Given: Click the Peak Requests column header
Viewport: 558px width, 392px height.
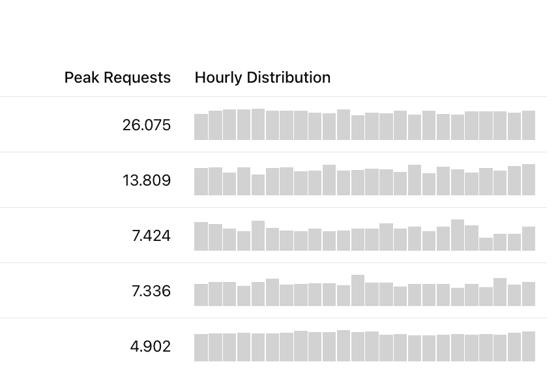Looking at the screenshot, I should [117, 77].
